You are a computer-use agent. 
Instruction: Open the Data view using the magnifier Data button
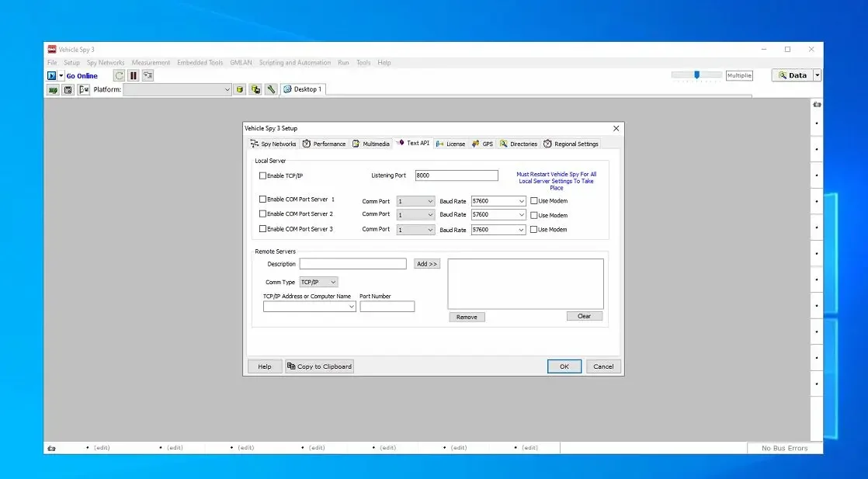(x=793, y=75)
